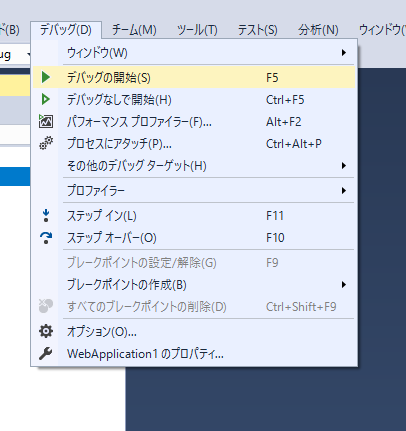Click the WebApplication1 properties wrench icon
The image size is (406, 431).
pyautogui.click(x=46, y=353)
